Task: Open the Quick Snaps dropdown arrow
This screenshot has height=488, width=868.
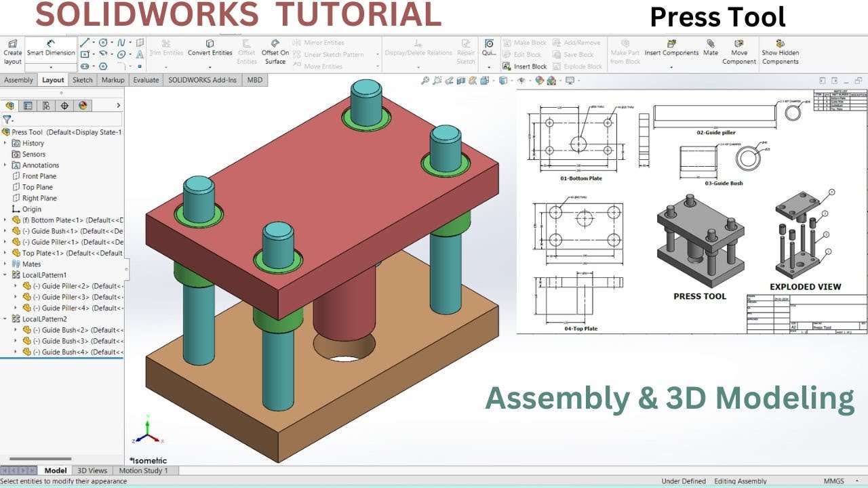Action: point(489,66)
